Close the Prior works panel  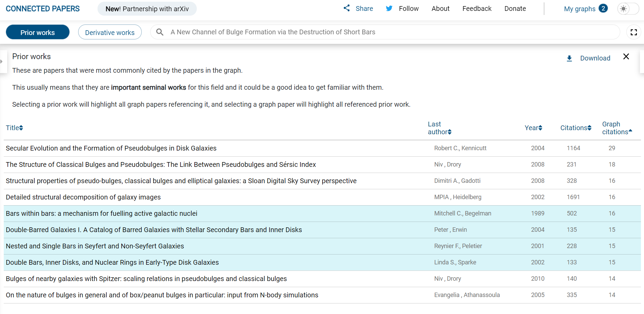pyautogui.click(x=626, y=56)
